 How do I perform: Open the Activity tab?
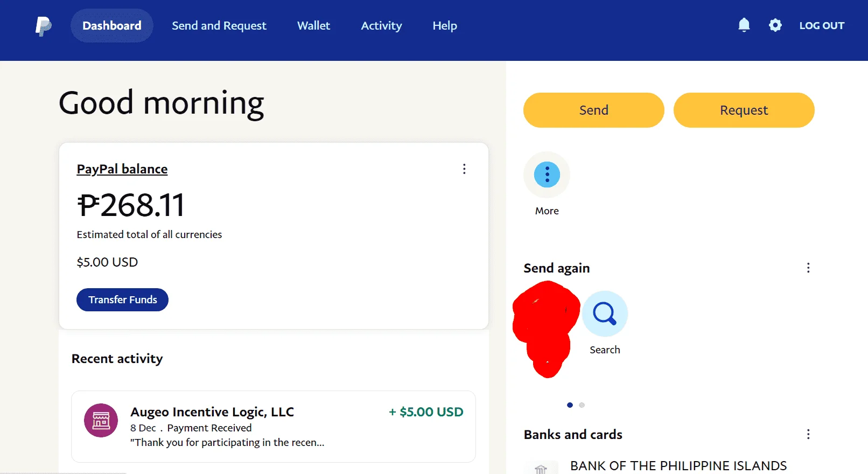[381, 25]
